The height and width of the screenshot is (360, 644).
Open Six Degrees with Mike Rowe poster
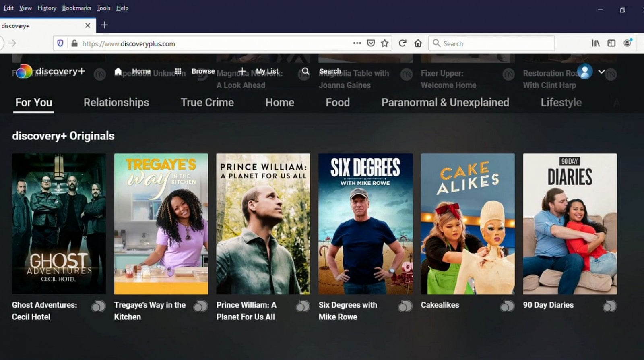(x=365, y=224)
